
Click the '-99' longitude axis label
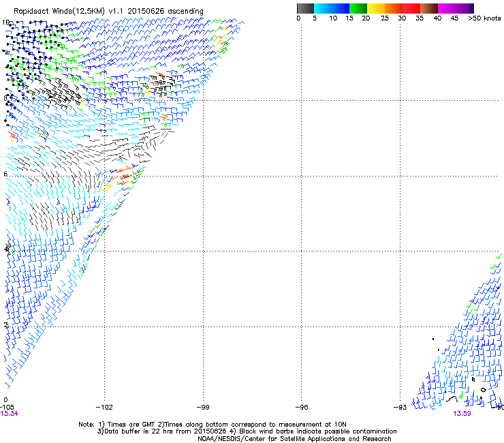203,408
